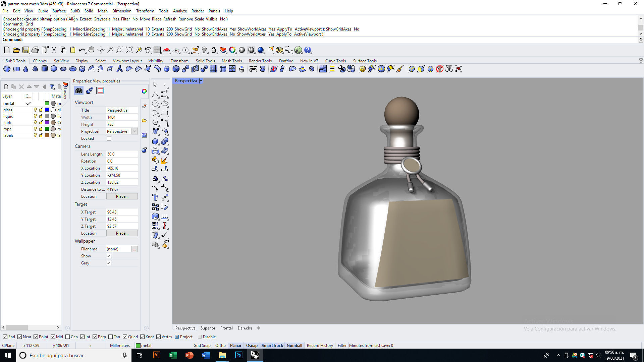The width and height of the screenshot is (644, 362).
Task: Switch to the Drafting toolbar tab
Action: (x=286, y=61)
